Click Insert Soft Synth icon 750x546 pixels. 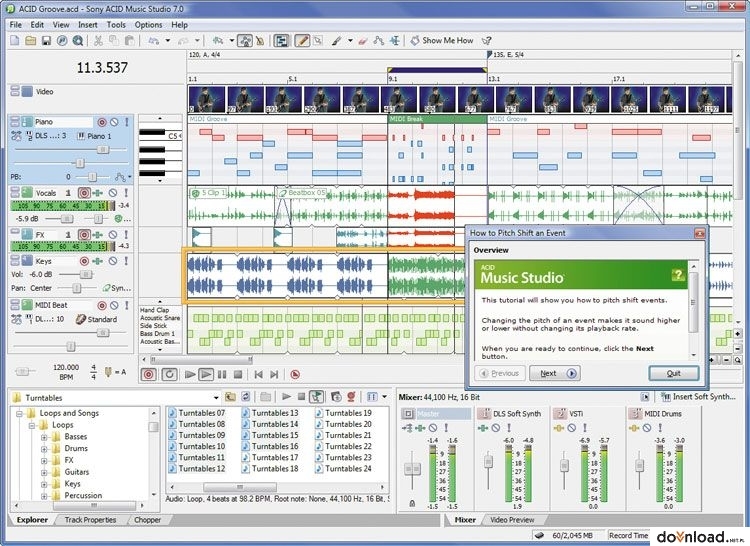point(665,397)
